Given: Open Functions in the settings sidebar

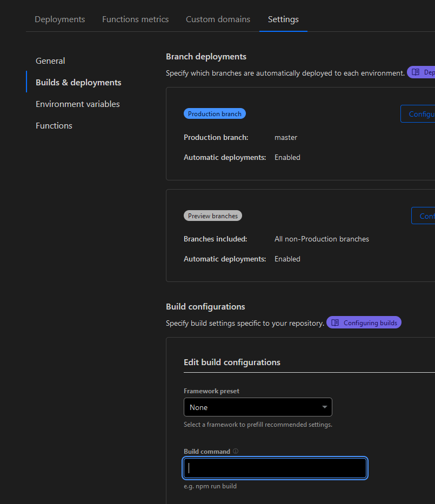Looking at the screenshot, I should [54, 126].
